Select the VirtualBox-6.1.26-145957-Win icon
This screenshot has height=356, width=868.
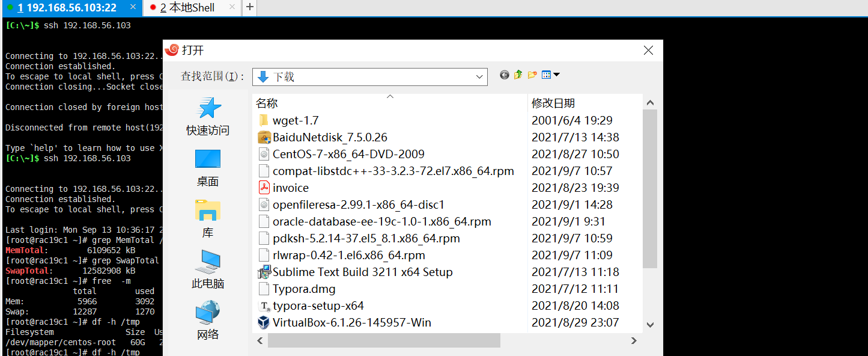pyautogui.click(x=263, y=322)
